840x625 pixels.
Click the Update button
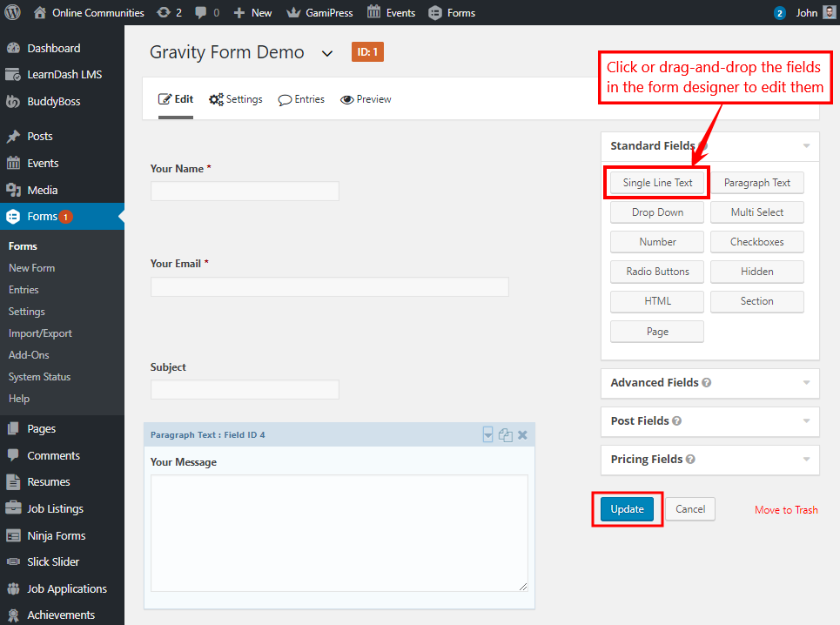coord(627,509)
